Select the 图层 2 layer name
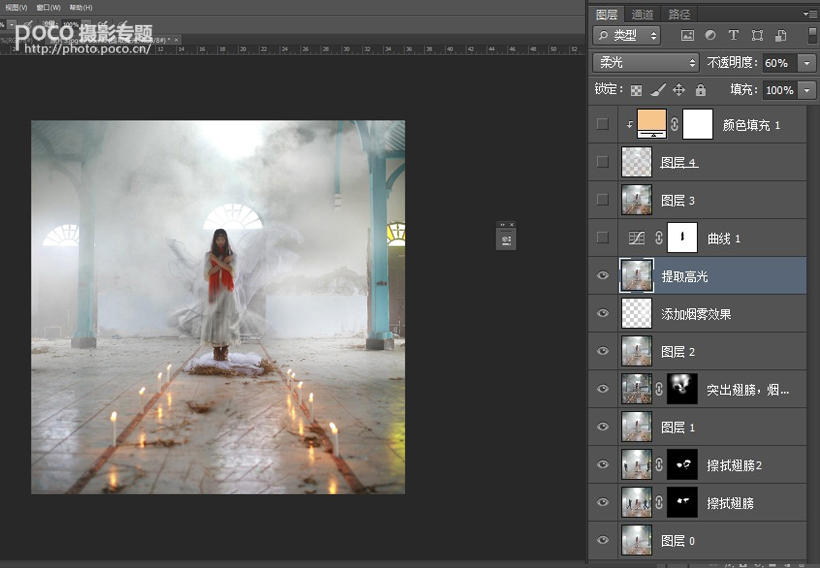Image resolution: width=820 pixels, height=568 pixels. pyautogui.click(x=678, y=351)
